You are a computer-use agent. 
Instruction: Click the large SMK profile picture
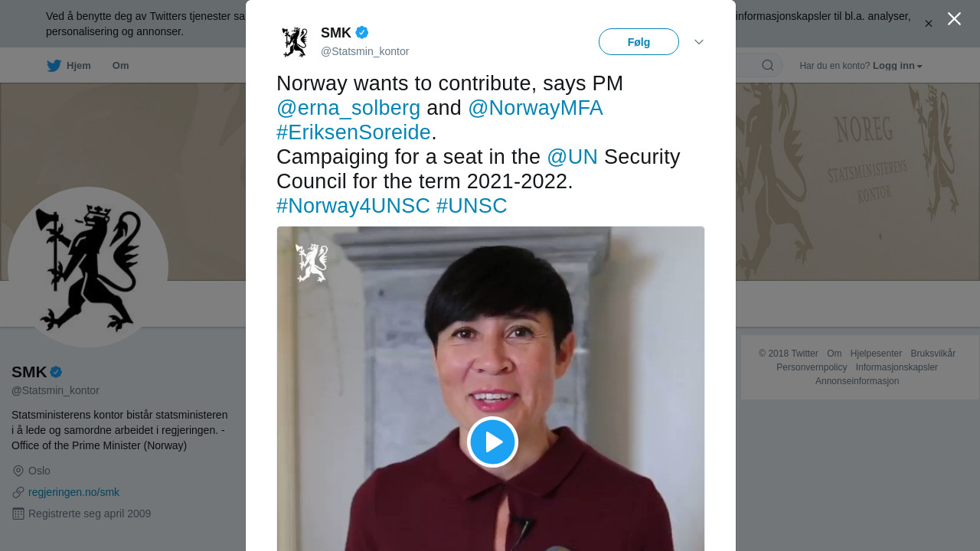pyautogui.click(x=88, y=267)
